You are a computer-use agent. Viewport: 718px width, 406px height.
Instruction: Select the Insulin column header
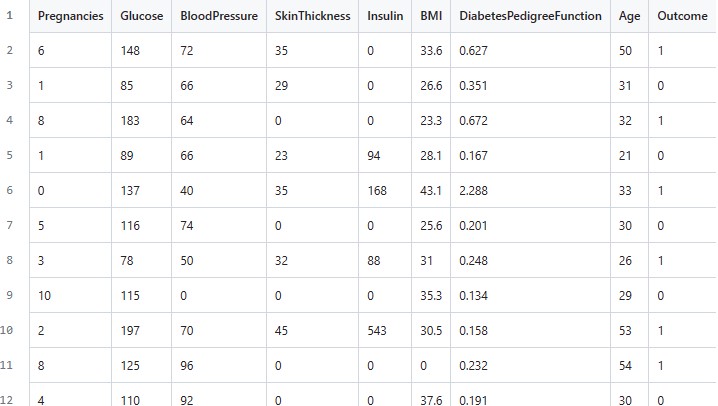[385, 16]
